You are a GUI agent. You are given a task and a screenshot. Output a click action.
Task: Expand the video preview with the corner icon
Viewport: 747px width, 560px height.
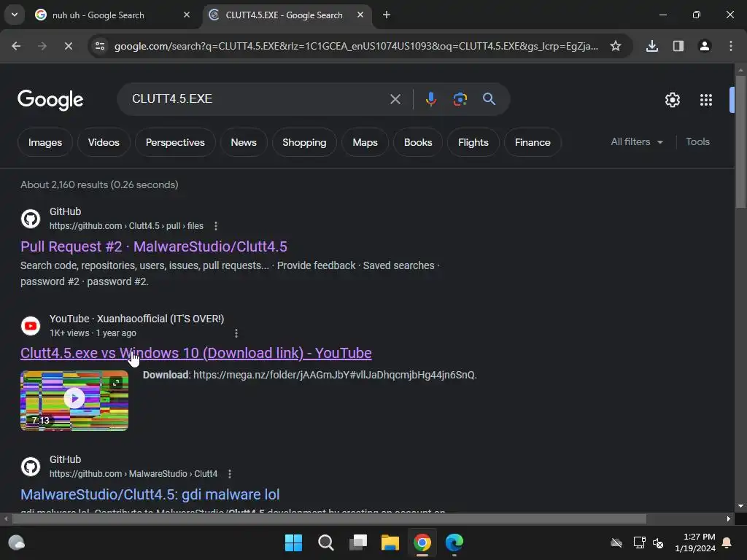(116, 382)
